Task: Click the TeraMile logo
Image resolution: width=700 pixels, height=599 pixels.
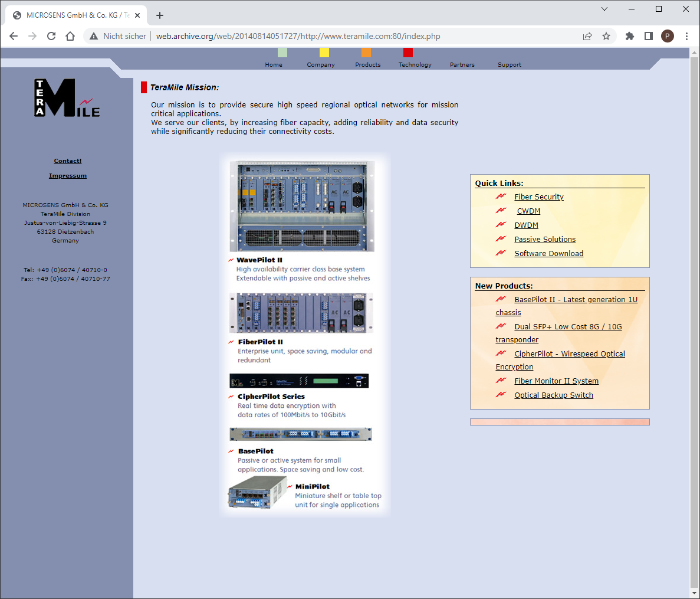Action: pos(67,97)
